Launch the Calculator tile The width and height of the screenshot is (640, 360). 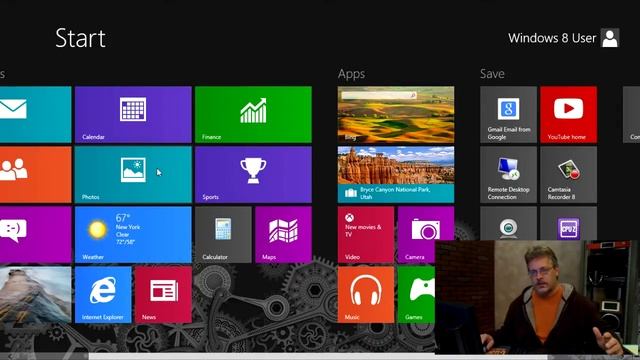click(223, 234)
